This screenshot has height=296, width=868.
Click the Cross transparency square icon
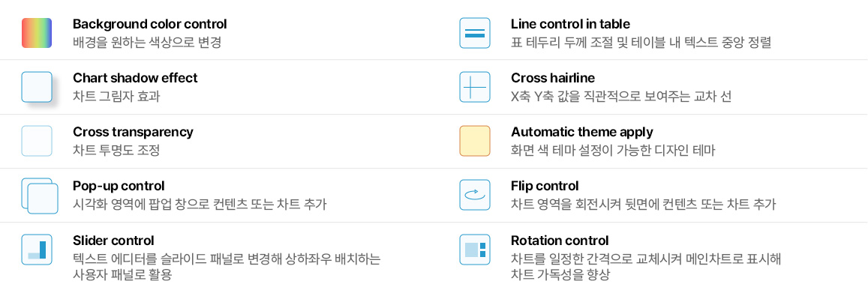pyautogui.click(x=37, y=141)
